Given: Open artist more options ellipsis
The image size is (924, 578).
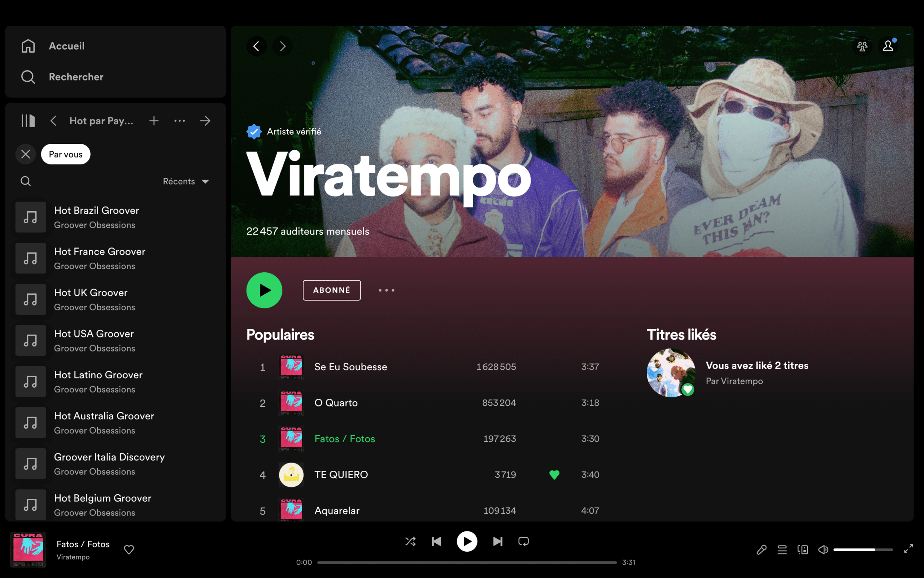Looking at the screenshot, I should tap(387, 290).
